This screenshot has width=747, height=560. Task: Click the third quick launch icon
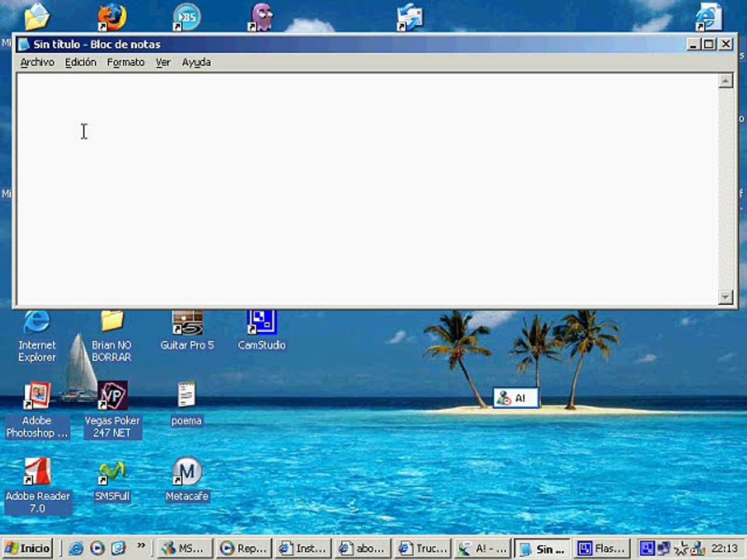tap(118, 548)
